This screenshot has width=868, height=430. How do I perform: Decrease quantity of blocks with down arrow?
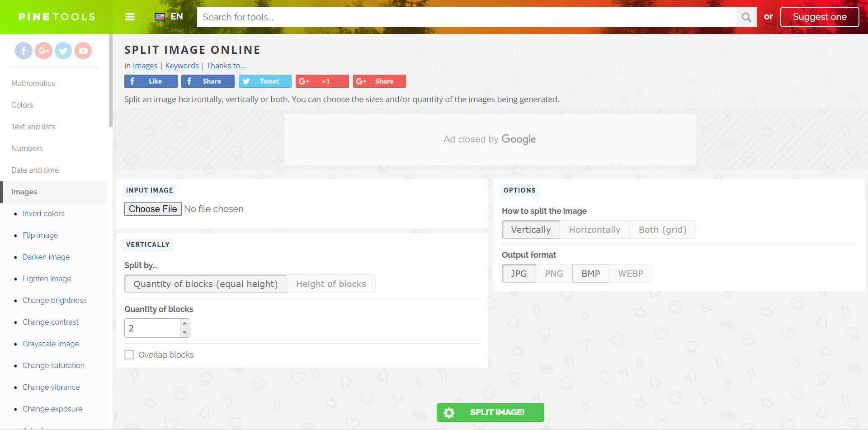click(x=184, y=333)
